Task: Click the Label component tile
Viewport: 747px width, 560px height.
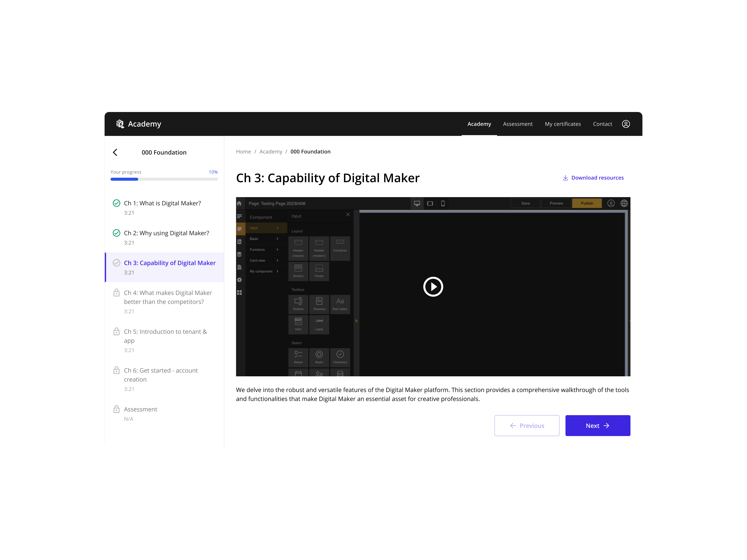Action: point(319,324)
